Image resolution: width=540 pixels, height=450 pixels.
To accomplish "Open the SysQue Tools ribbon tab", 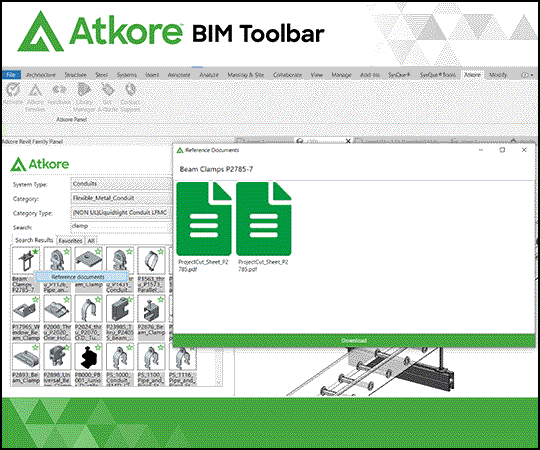I will (437, 75).
